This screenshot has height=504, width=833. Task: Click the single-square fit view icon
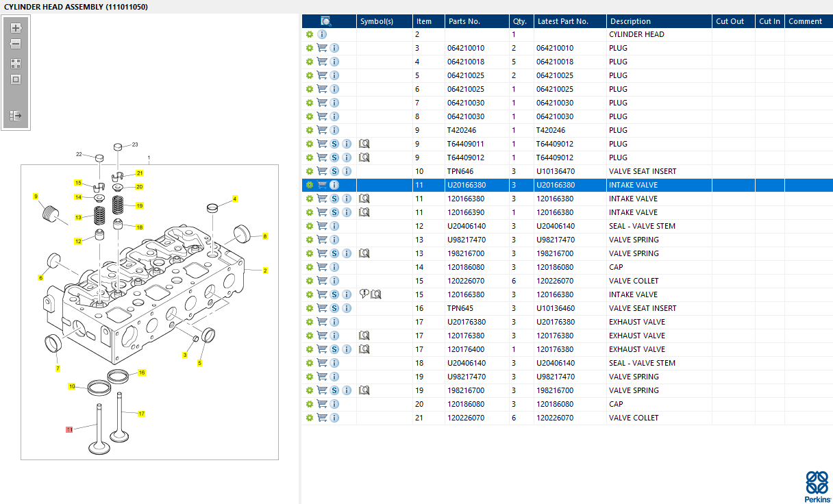click(x=16, y=79)
